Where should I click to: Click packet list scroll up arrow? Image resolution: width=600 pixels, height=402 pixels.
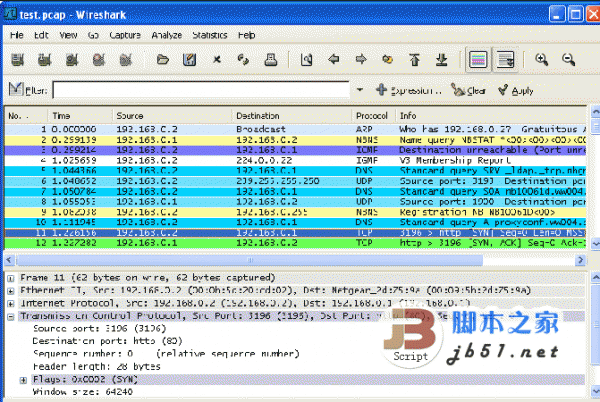click(x=595, y=112)
